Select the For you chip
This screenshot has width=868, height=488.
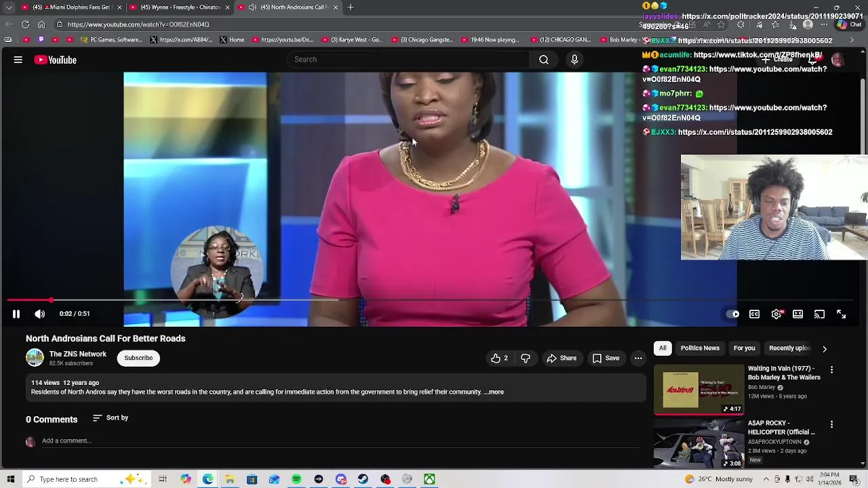pyautogui.click(x=744, y=348)
